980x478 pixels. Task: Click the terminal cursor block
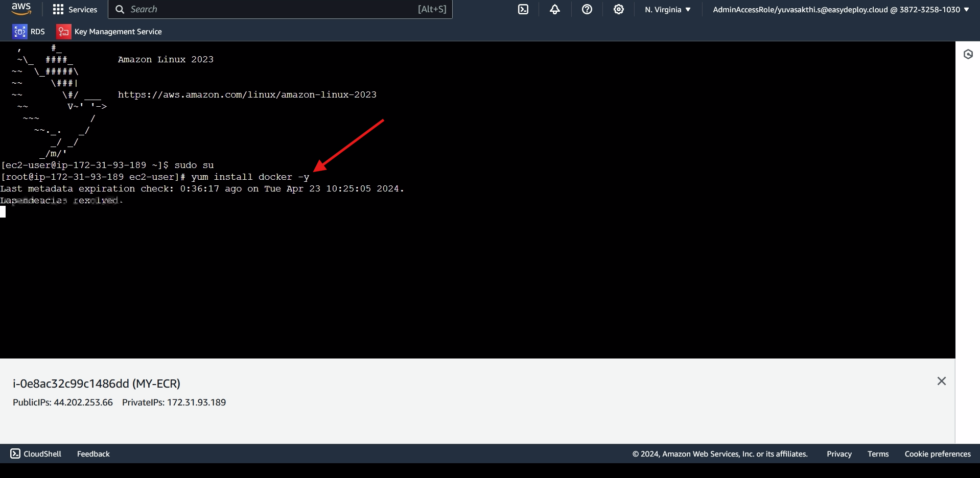3,212
